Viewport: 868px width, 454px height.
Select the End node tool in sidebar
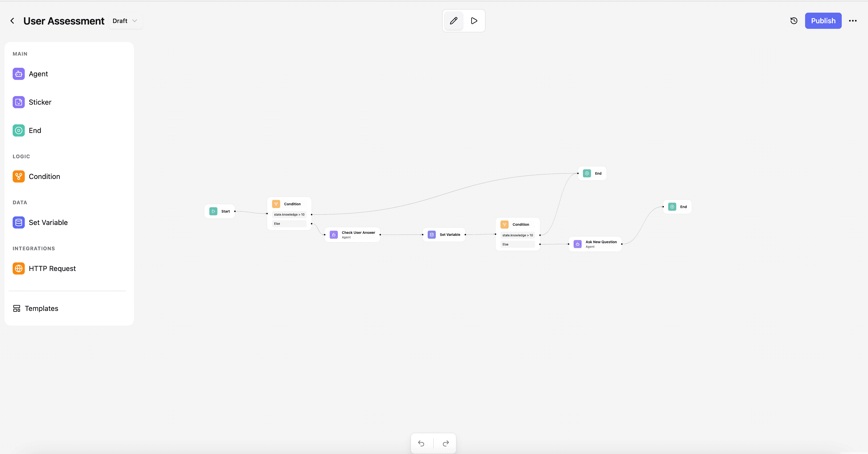pos(18,130)
